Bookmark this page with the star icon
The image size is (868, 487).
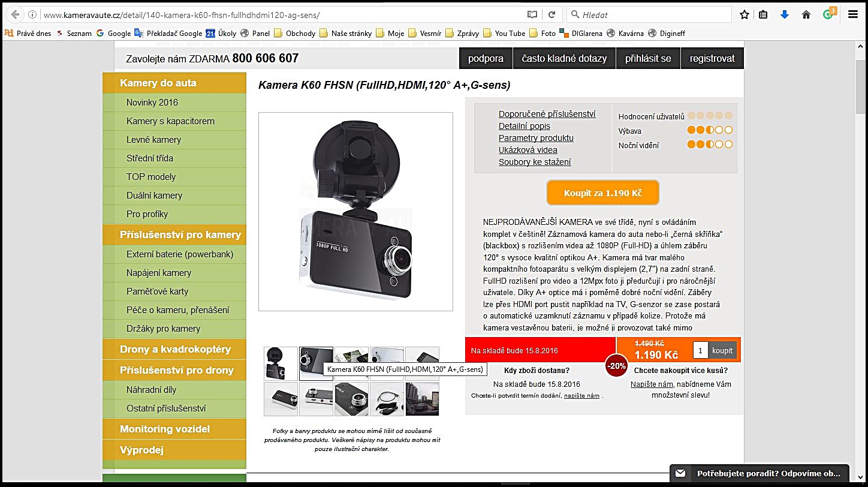tap(744, 14)
